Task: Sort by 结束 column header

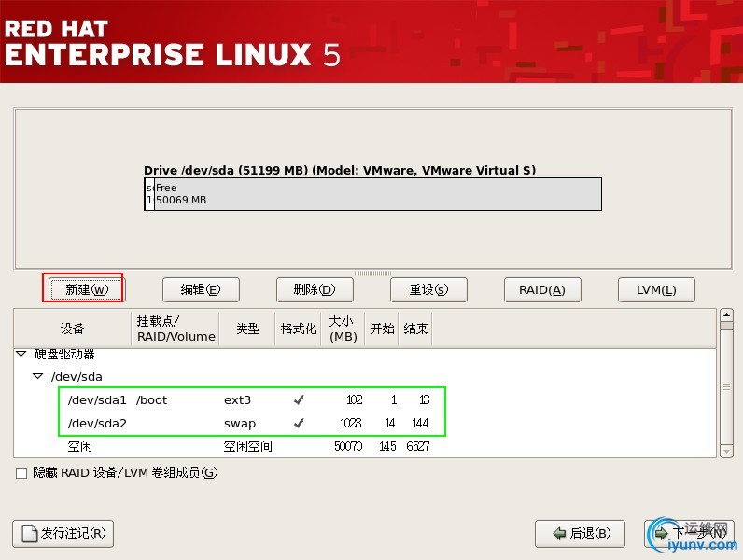Action: tap(415, 329)
